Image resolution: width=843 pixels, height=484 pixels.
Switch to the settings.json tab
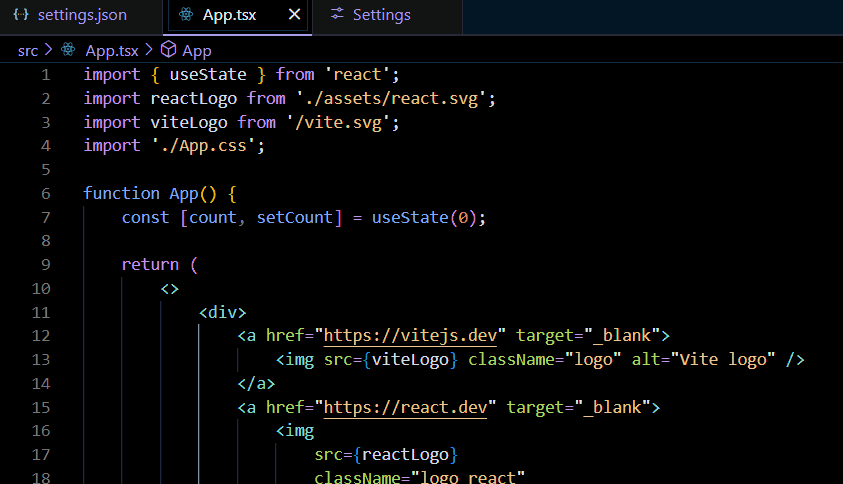(x=81, y=15)
